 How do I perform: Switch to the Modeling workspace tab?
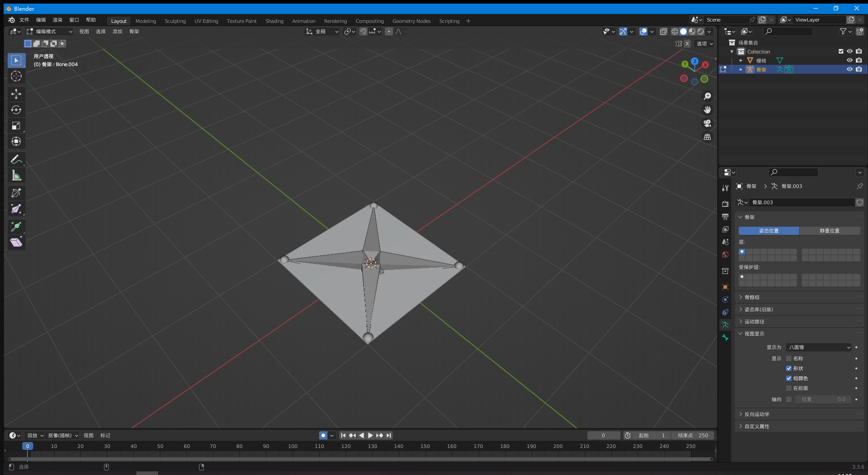pos(145,21)
